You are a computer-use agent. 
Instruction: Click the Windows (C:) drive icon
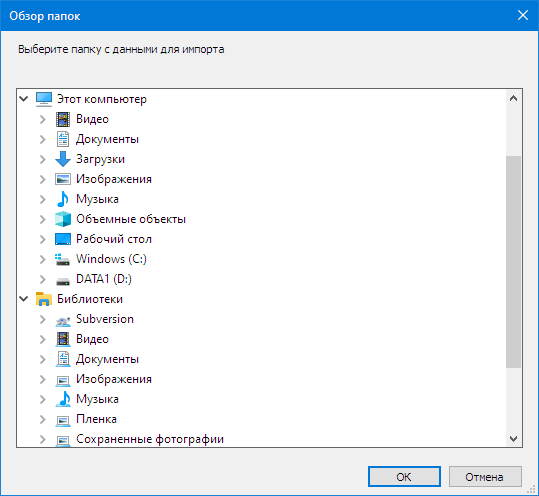point(63,259)
